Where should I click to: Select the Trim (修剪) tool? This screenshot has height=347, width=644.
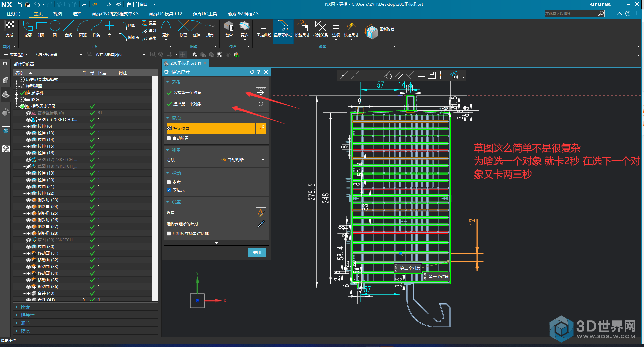(183, 26)
